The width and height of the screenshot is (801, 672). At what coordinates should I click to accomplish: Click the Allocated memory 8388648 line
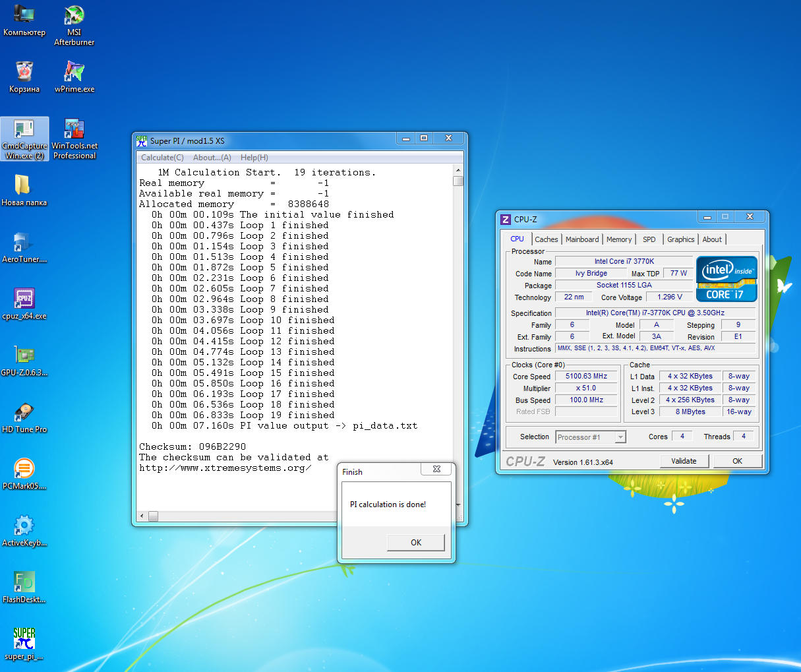(234, 204)
